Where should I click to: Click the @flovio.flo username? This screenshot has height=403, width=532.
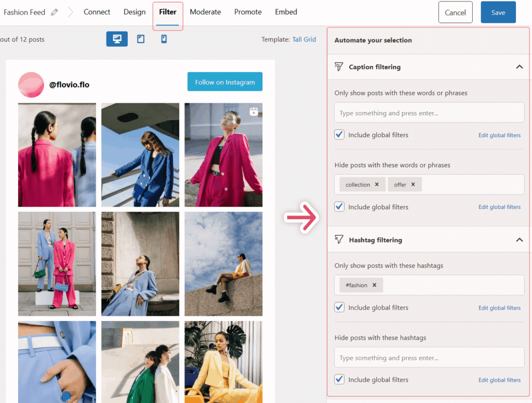[69, 85]
